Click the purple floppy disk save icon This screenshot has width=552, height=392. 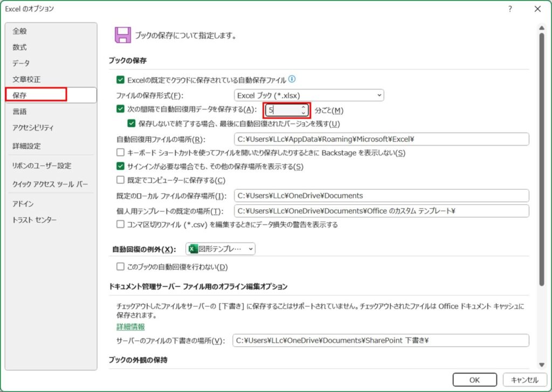coord(122,35)
